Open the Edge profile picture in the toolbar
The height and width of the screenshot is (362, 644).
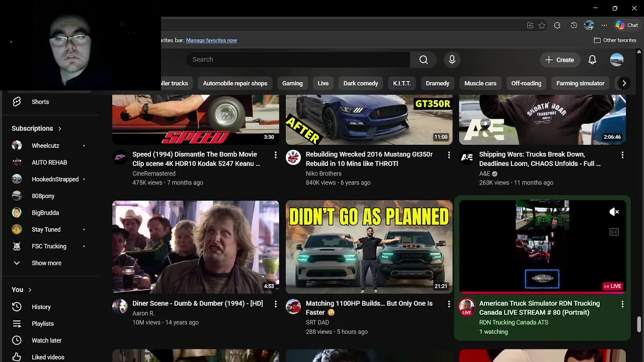(x=589, y=25)
